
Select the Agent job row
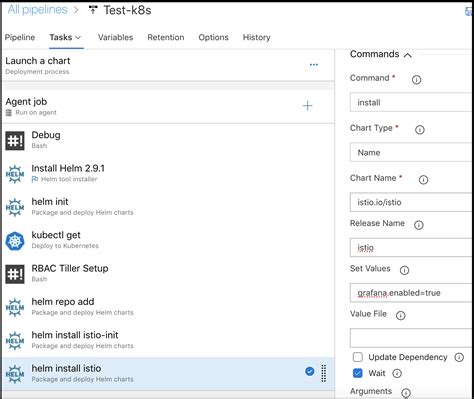pyautogui.click(x=168, y=107)
